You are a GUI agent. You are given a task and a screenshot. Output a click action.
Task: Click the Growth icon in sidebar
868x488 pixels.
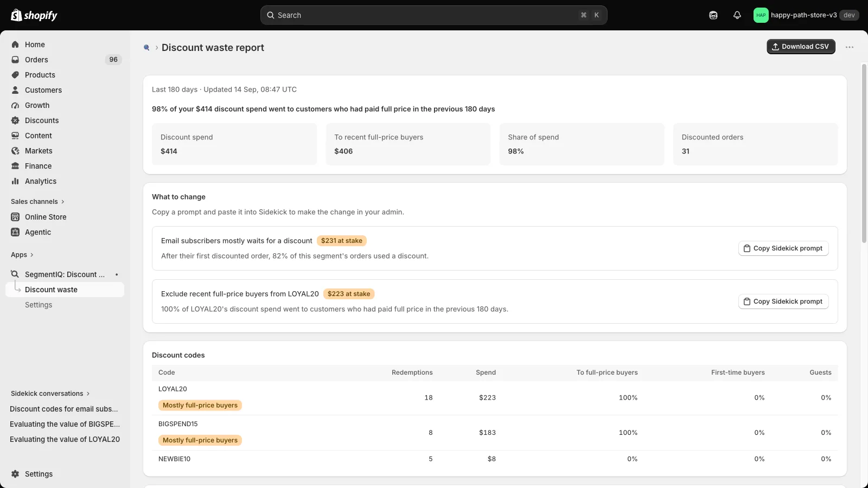tap(15, 105)
